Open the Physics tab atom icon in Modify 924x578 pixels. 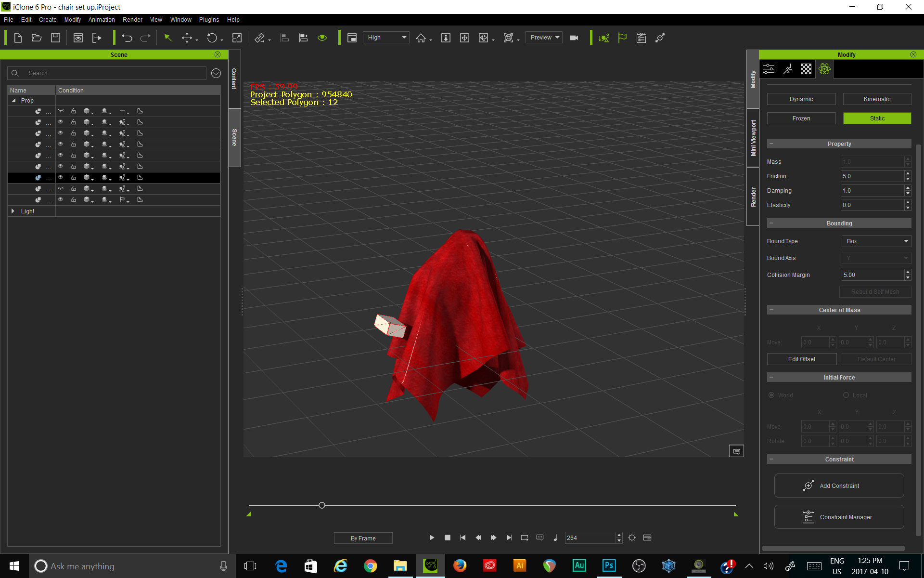(824, 69)
